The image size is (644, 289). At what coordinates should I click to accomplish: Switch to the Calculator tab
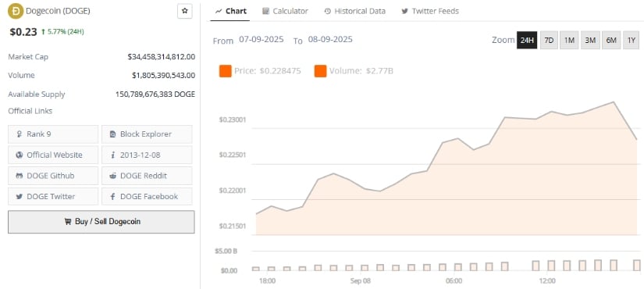click(x=285, y=11)
